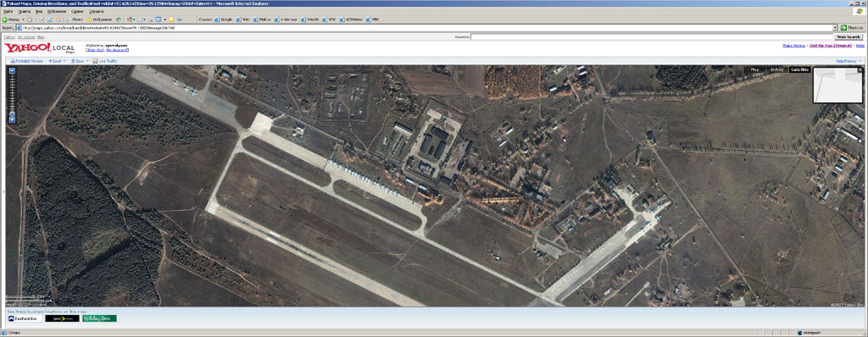Image resolution: width=868 pixels, height=337 pixels.
Task: Open the Help/Policies dropdown
Action: [848, 61]
